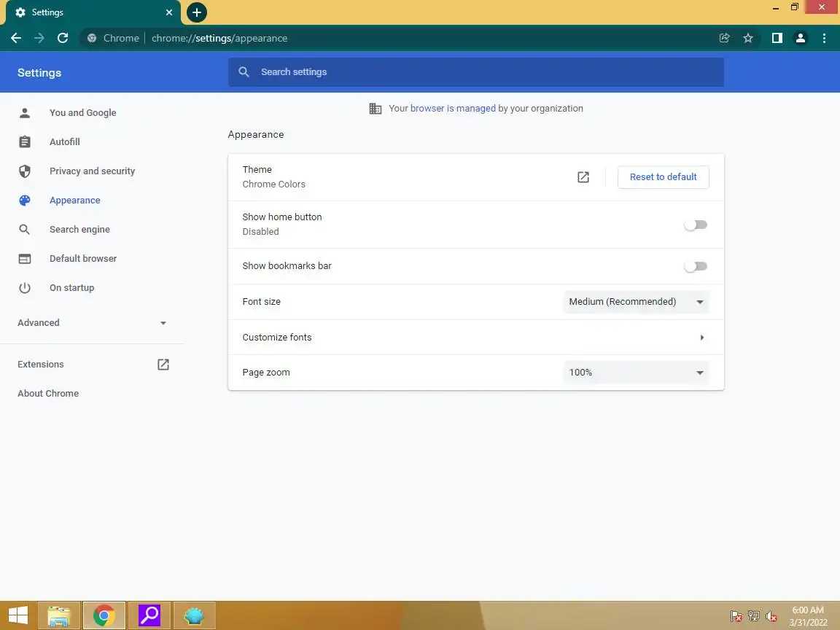
Task: Turn on Show bookmarks bar toggle
Action: 696,266
